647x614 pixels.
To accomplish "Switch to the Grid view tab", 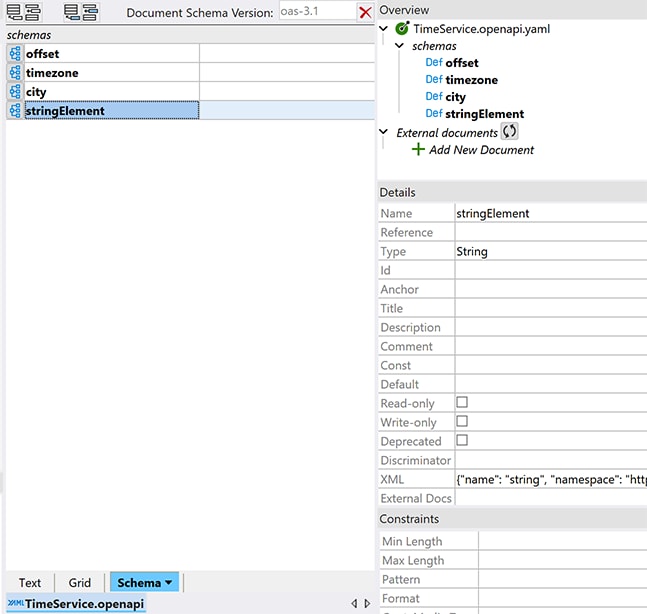I will click(x=79, y=583).
